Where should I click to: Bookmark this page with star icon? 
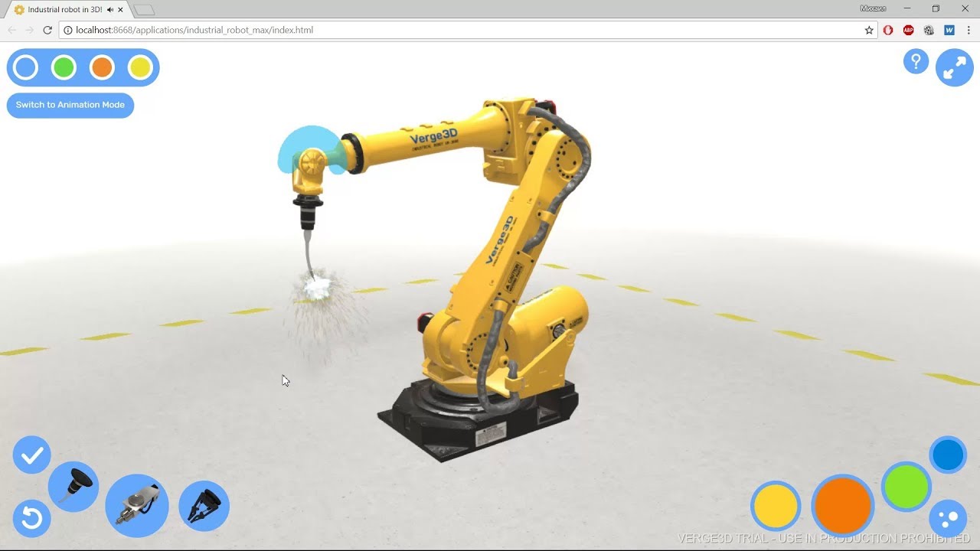click(869, 30)
